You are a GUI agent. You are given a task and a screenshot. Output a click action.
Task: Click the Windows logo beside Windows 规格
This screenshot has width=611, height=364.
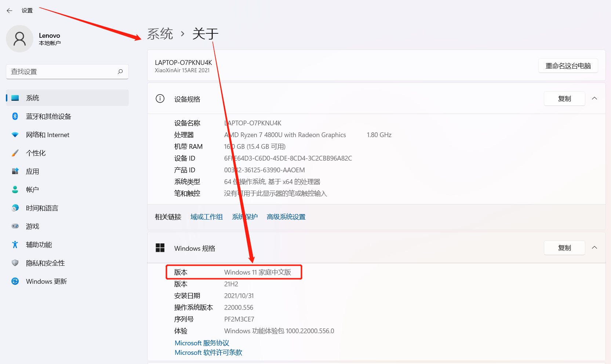pos(160,248)
